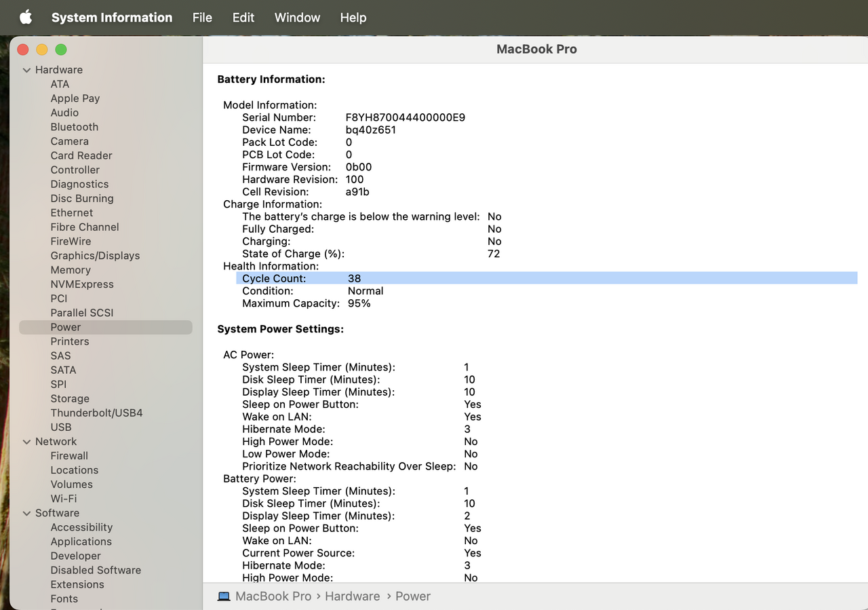Select Firewall under Network
The width and height of the screenshot is (868, 610).
tap(69, 456)
